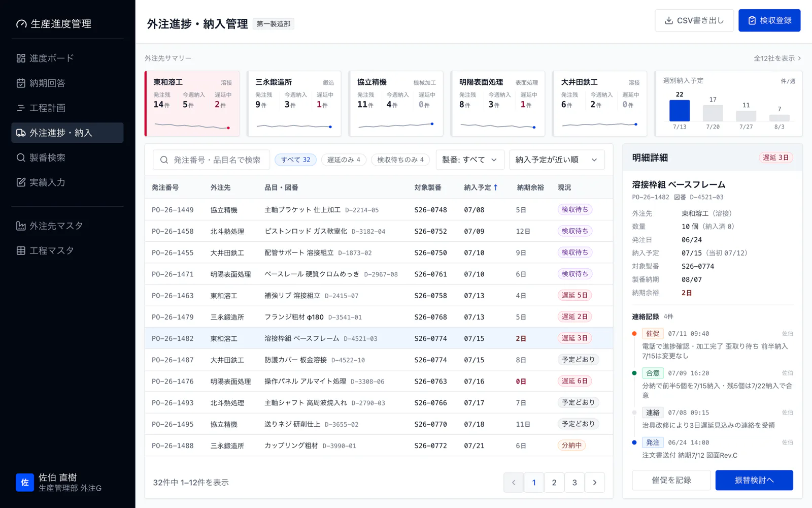Click the 検収登録 button
Image resolution: width=812 pixels, height=508 pixels.
[x=769, y=20]
